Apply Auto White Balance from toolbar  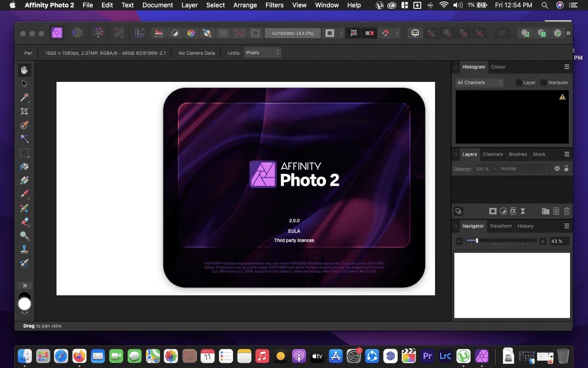pos(207,33)
